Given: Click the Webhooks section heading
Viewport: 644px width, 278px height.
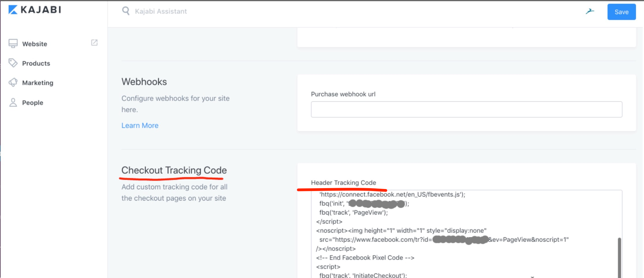Looking at the screenshot, I should click(144, 82).
